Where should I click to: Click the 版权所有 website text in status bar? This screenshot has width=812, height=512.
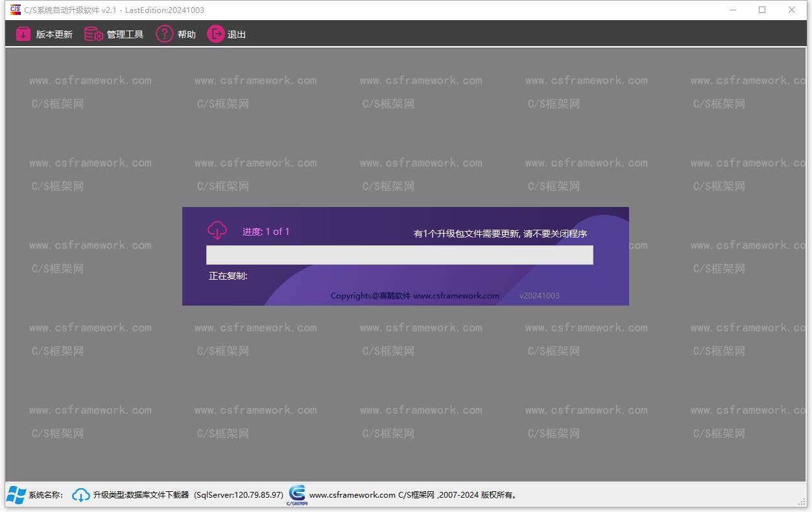tap(413, 495)
